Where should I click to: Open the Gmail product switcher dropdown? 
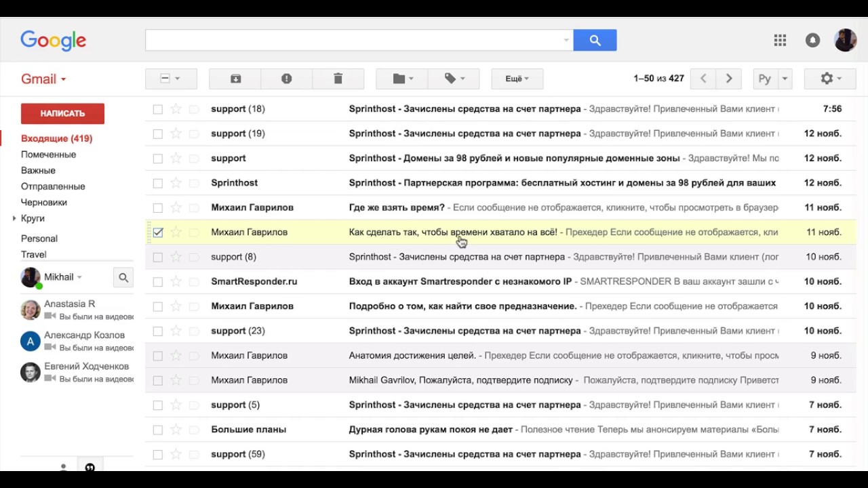pyautogui.click(x=43, y=79)
